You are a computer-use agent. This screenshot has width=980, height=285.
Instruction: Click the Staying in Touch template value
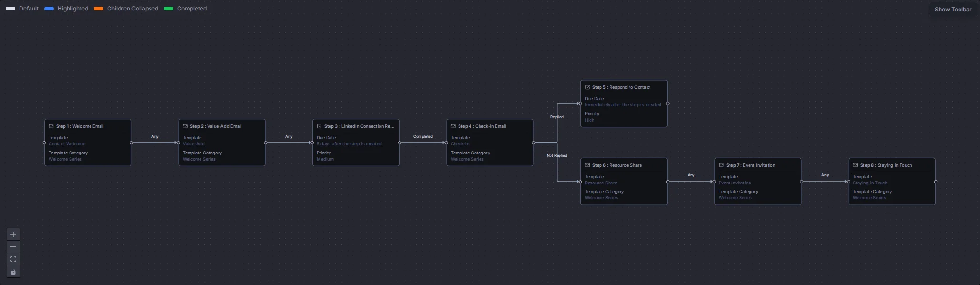870,183
